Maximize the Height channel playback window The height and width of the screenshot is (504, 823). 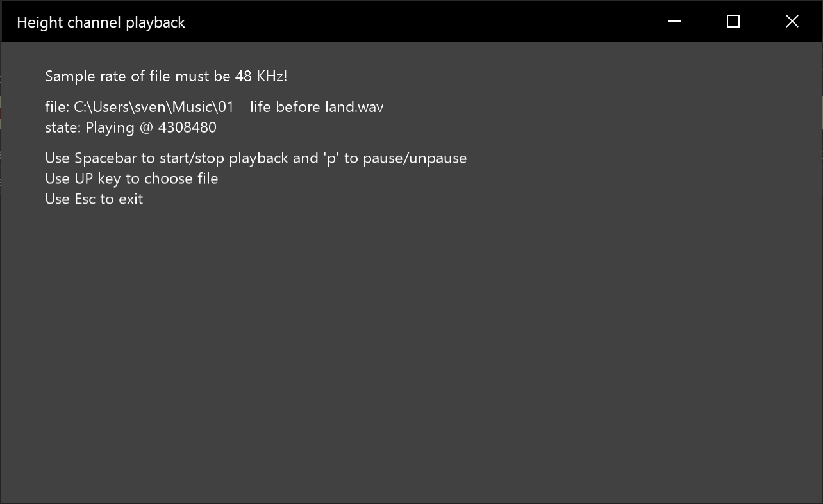[x=733, y=21]
